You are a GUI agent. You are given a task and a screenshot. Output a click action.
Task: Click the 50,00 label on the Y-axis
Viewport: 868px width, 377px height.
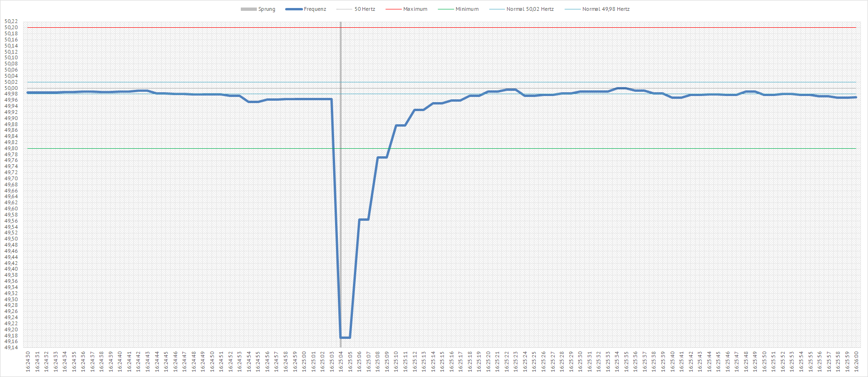11,88
